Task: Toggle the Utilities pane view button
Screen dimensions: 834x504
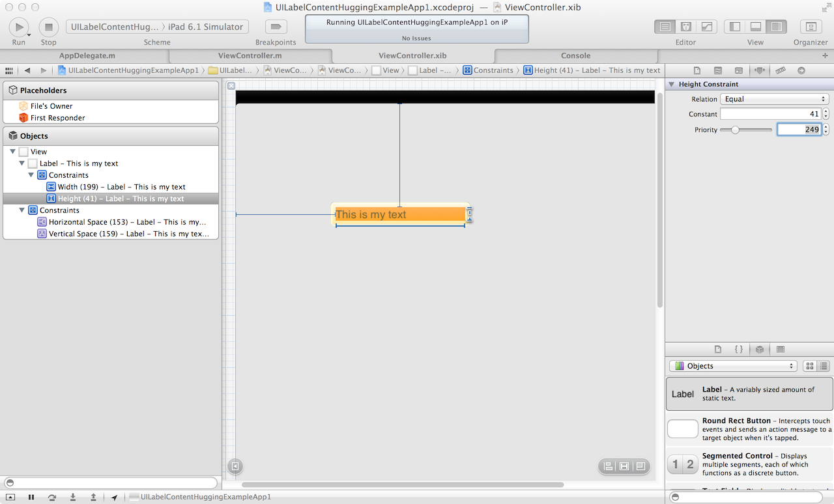Action: point(777,27)
